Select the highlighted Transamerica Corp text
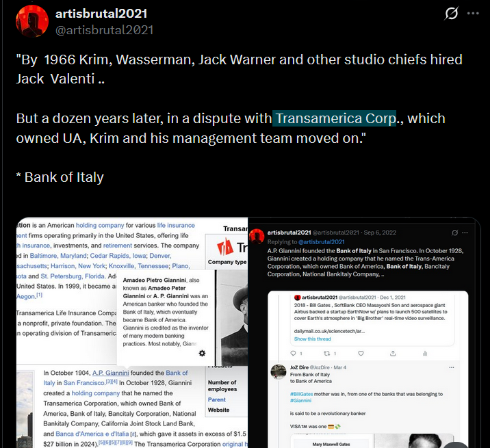490x448 pixels. (x=335, y=118)
